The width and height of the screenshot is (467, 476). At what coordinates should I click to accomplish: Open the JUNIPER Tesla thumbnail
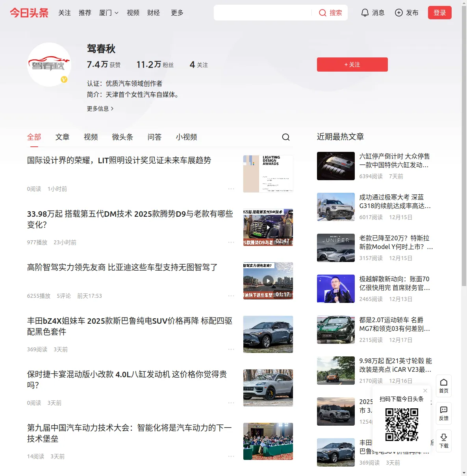(336, 248)
